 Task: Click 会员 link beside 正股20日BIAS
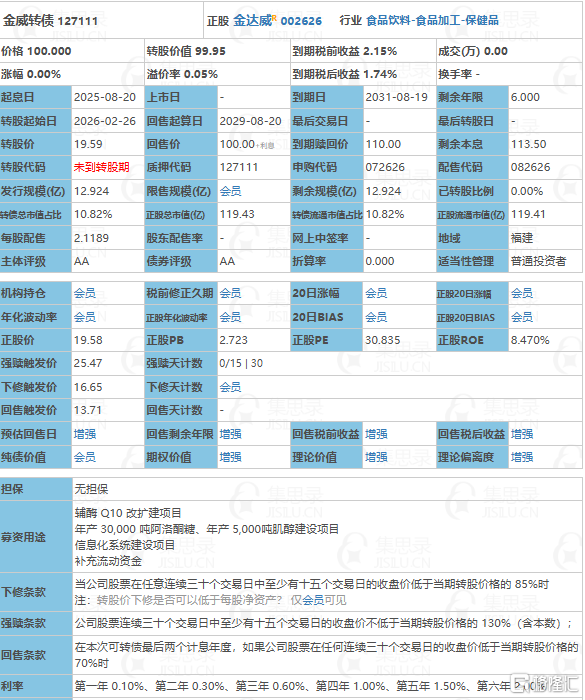click(x=522, y=317)
